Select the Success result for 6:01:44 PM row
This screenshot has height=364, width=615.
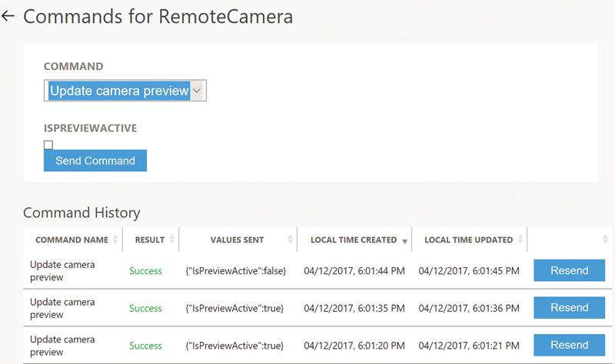pyautogui.click(x=145, y=271)
